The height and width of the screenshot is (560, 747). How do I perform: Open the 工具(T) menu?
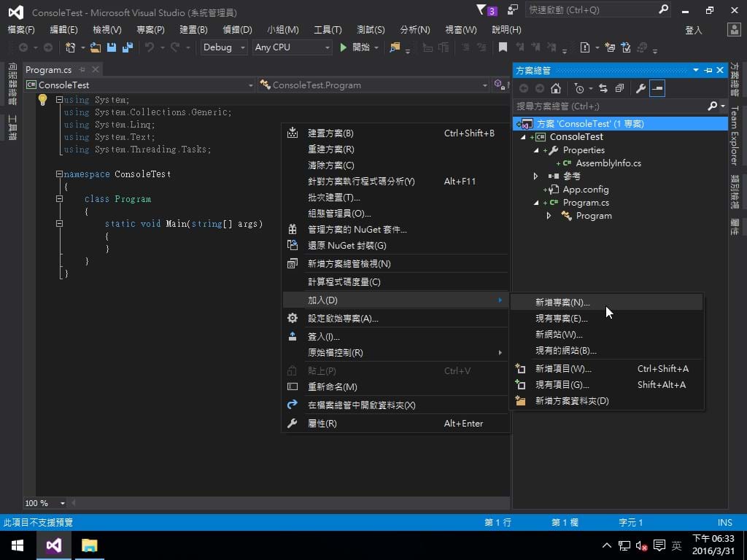tap(328, 29)
